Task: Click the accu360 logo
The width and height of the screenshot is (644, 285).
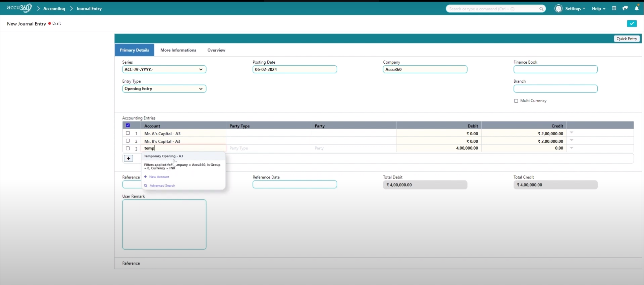Action: tap(19, 8)
